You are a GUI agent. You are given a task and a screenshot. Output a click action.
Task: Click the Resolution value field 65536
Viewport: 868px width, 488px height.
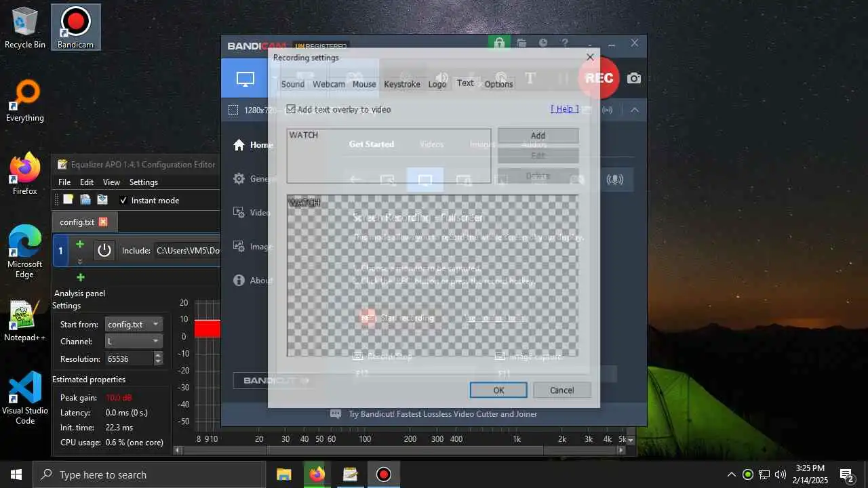(129, 359)
